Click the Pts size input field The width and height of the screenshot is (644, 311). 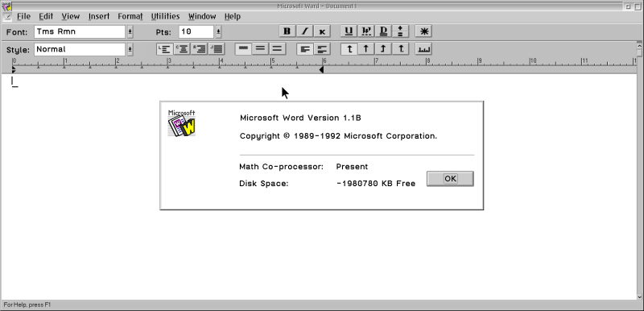coord(196,31)
